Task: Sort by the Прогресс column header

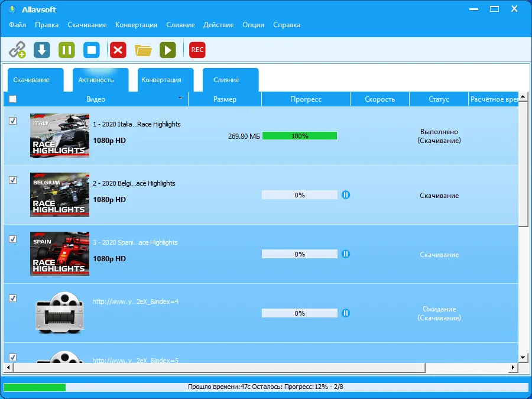Action: 306,99
